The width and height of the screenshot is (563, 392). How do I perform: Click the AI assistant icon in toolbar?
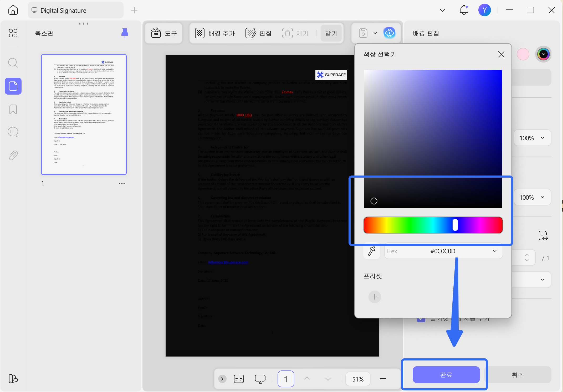pyautogui.click(x=389, y=33)
